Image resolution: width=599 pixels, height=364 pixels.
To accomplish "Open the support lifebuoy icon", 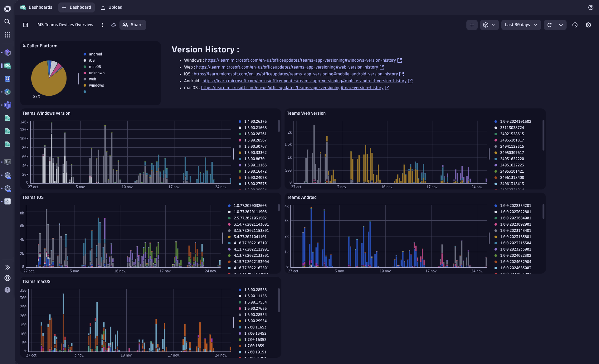I will point(7,278).
